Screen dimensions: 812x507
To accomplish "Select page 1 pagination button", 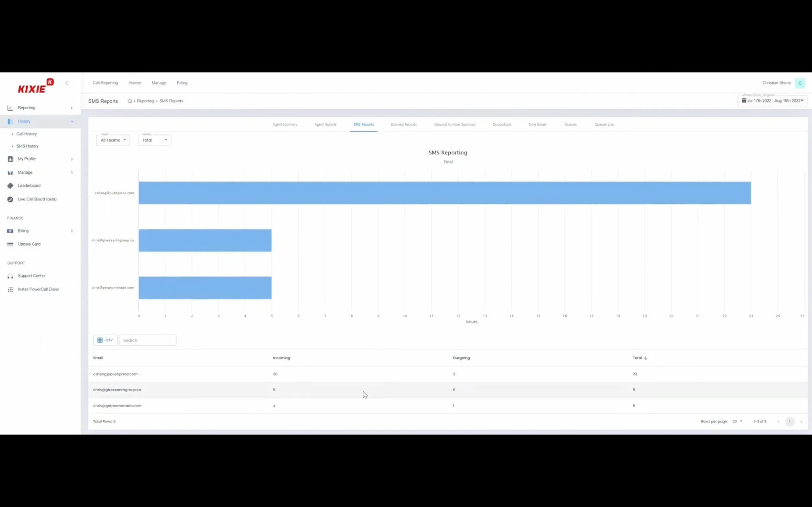I will pyautogui.click(x=790, y=422).
